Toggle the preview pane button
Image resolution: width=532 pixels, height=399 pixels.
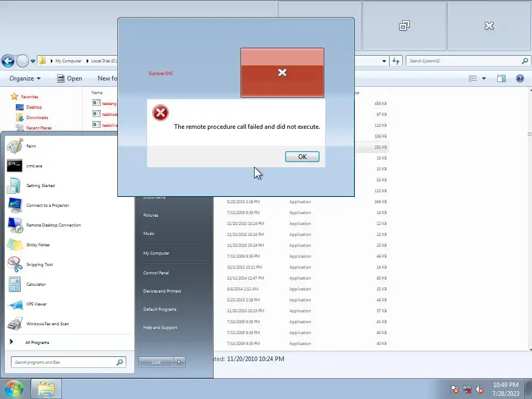pos(501,78)
